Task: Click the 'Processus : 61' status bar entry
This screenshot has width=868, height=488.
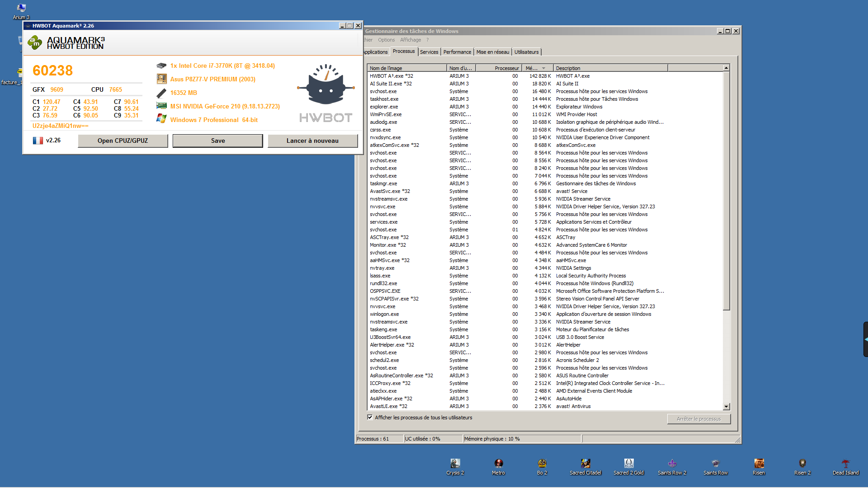Action: point(379,439)
